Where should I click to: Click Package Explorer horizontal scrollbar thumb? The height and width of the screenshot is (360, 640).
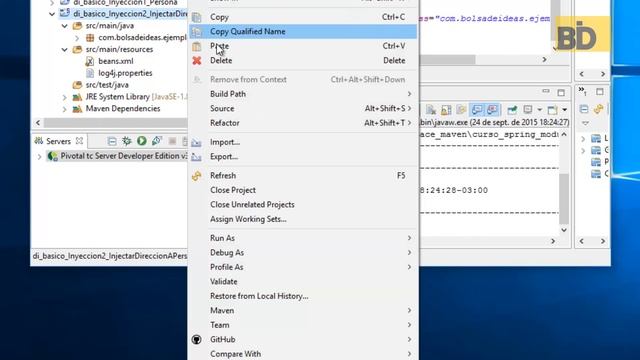point(116,123)
